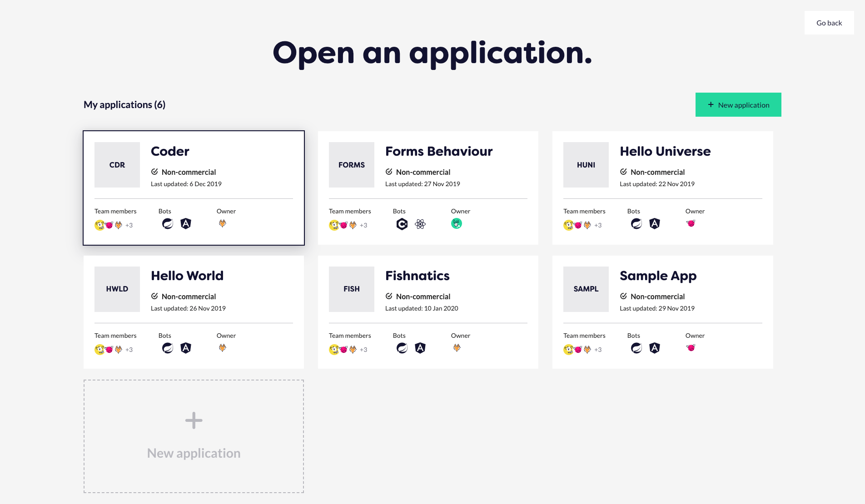The image size is (865, 504).
Task: Click the fox owner avatar in Fishnatics card
Action: (x=457, y=348)
